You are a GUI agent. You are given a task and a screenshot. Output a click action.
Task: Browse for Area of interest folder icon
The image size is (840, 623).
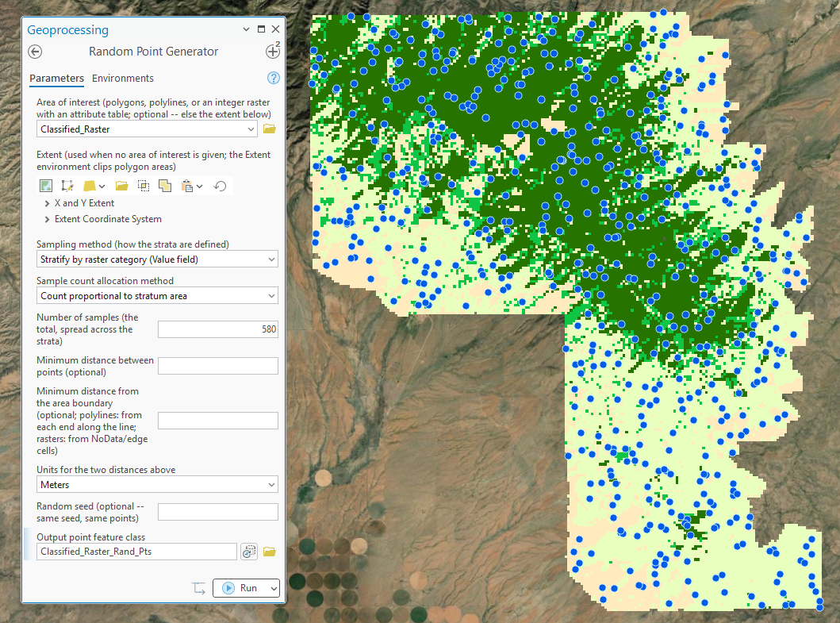click(x=270, y=129)
